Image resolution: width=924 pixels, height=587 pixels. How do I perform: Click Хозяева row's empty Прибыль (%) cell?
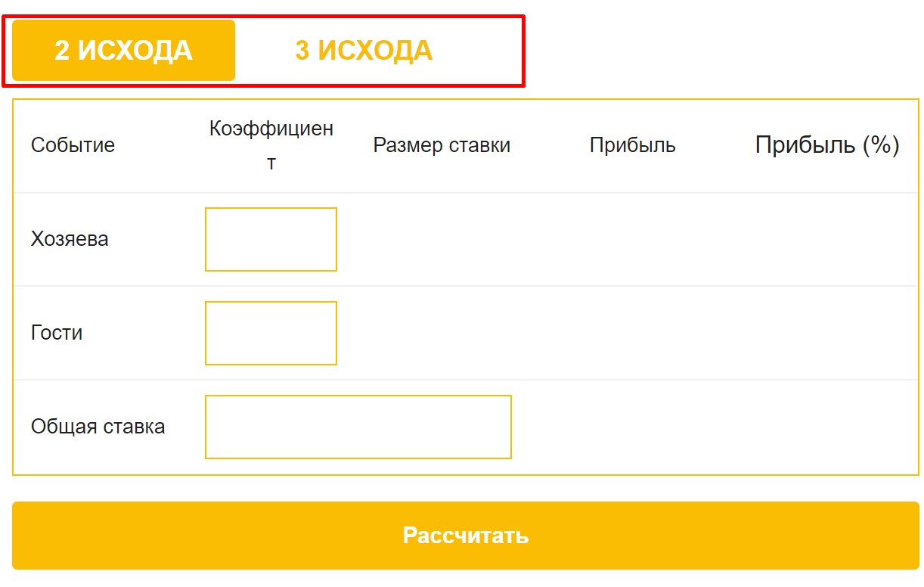click(826, 239)
